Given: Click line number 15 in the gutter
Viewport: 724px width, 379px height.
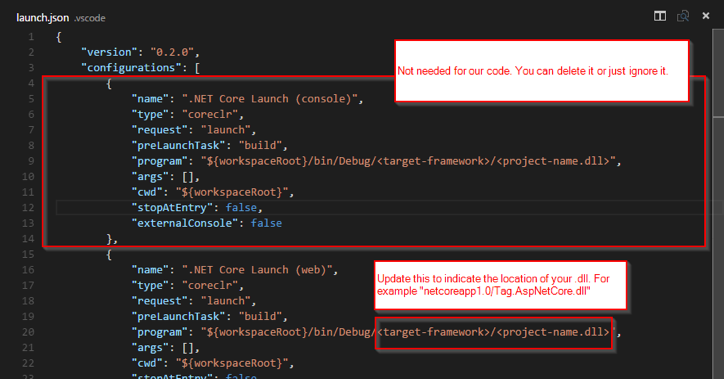Looking at the screenshot, I should [x=28, y=254].
